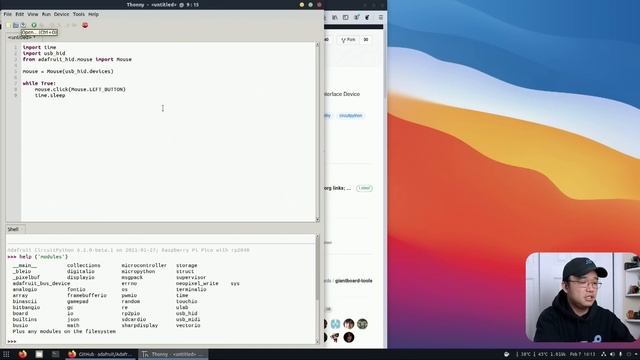Open the Edit menu in Thonny
Viewport: 640px width, 360px height.
pyautogui.click(x=20, y=14)
